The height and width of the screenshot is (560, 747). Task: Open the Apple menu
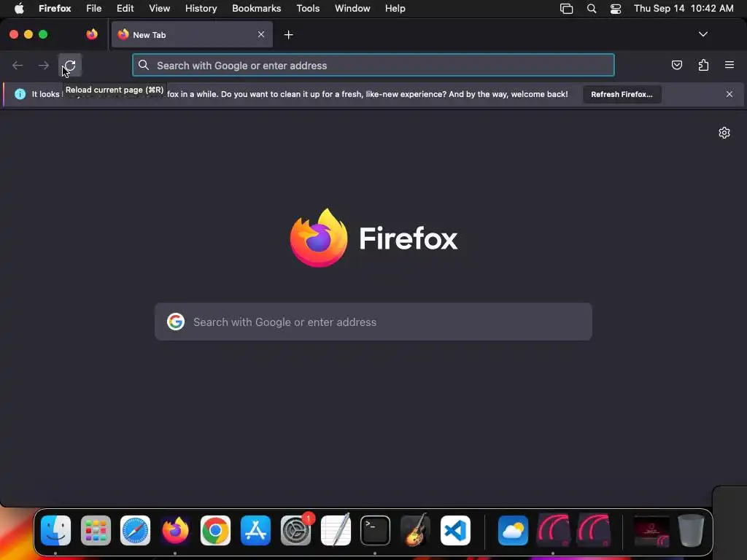(x=19, y=9)
